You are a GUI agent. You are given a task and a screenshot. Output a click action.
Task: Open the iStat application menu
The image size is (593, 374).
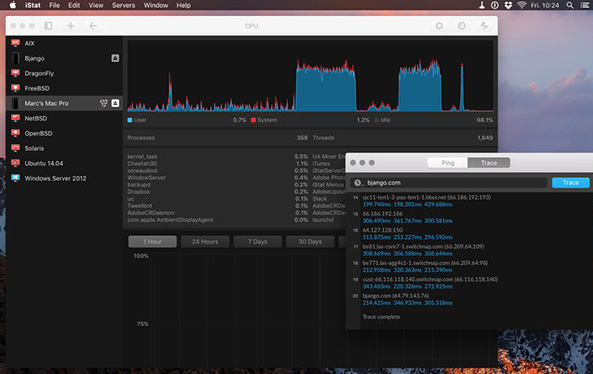click(x=33, y=5)
